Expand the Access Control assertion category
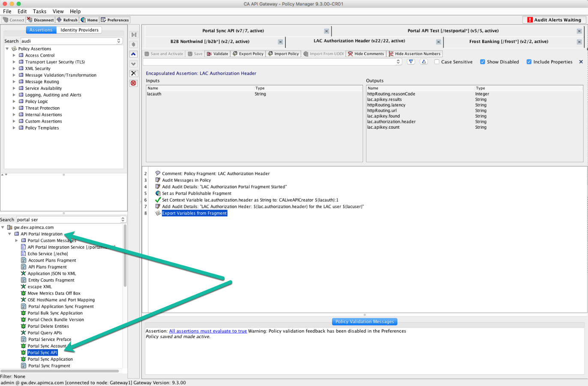Viewport: 588px width, 386px height. (x=14, y=55)
